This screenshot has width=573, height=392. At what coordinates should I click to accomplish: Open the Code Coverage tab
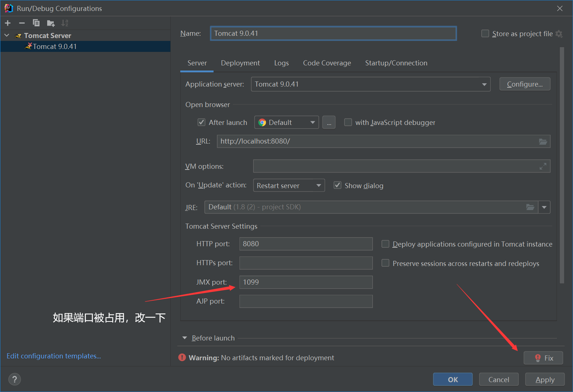pyautogui.click(x=327, y=63)
